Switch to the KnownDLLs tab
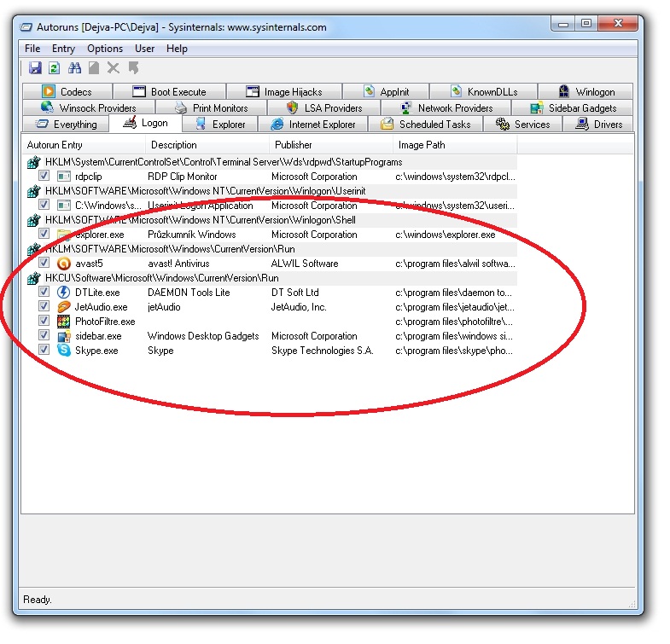 pos(484,92)
